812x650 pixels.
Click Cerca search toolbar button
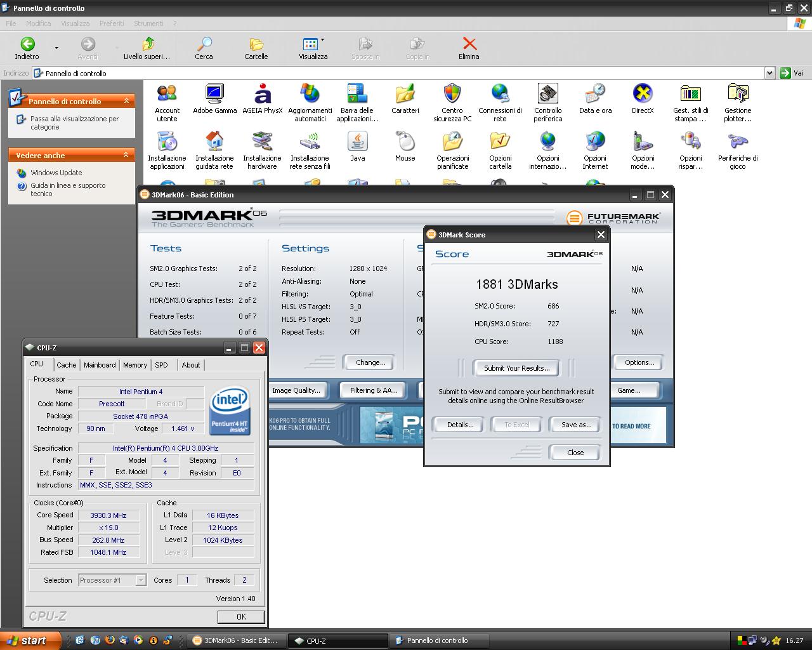click(204, 48)
